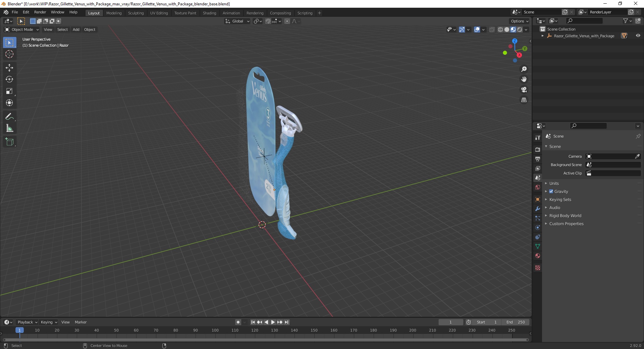Open the Object properties tab
Image resolution: width=644 pixels, height=349 pixels.
click(x=538, y=199)
